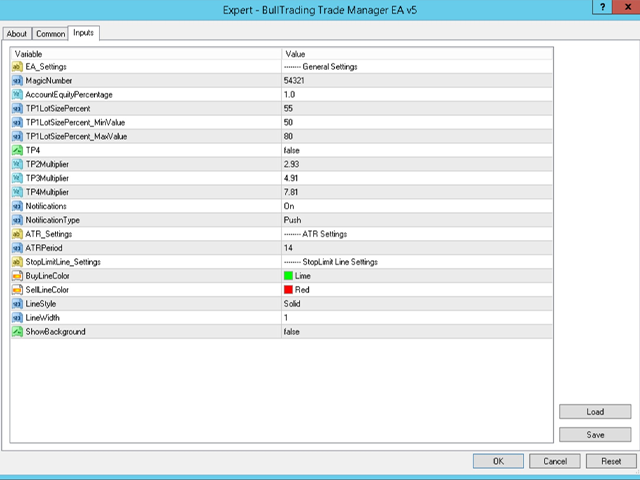This screenshot has width=640, height=480.
Task: Click the Cancel button
Action: [x=555, y=461]
